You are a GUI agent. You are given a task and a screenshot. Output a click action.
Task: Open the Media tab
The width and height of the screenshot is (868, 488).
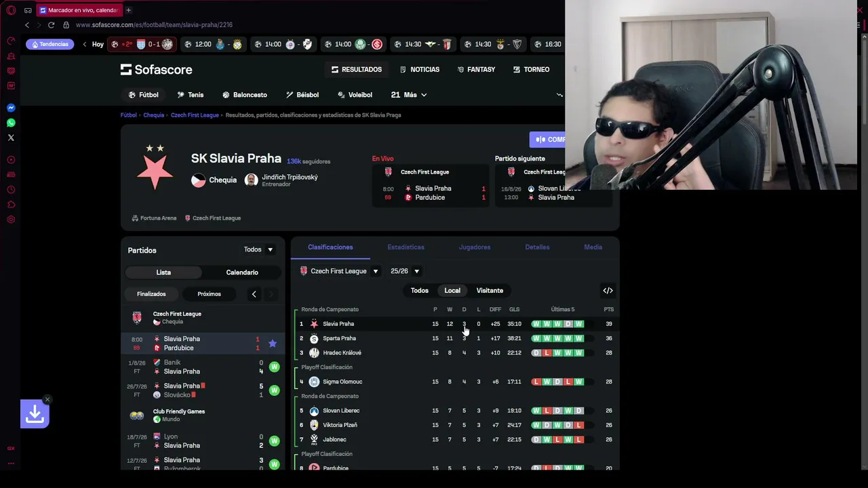tap(593, 247)
